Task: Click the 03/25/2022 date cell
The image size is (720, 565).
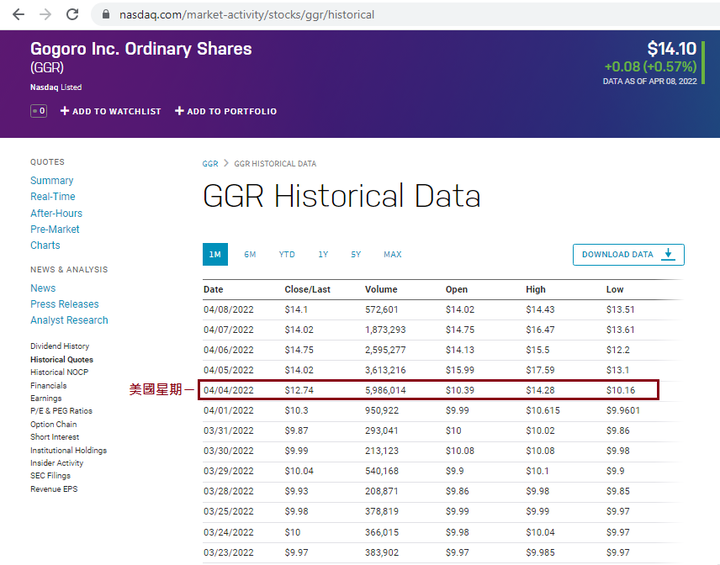Action: click(x=229, y=512)
